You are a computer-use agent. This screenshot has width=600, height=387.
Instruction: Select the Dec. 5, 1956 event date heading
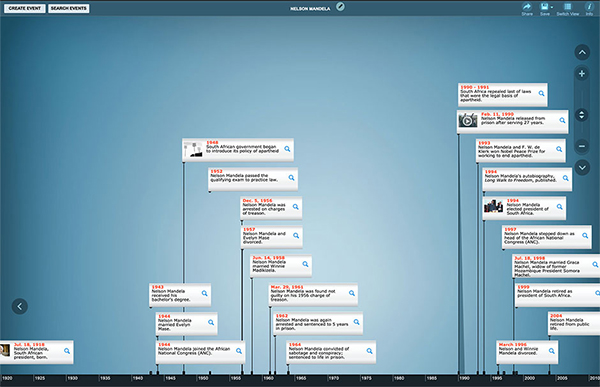coord(257,200)
